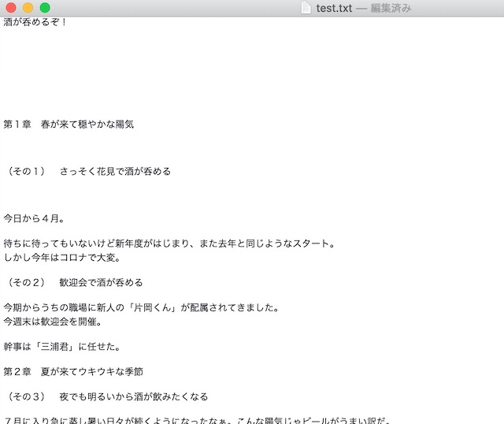This screenshot has width=504, height=424.
Task: Close the test.txt window with red button
Action: click(10, 8)
